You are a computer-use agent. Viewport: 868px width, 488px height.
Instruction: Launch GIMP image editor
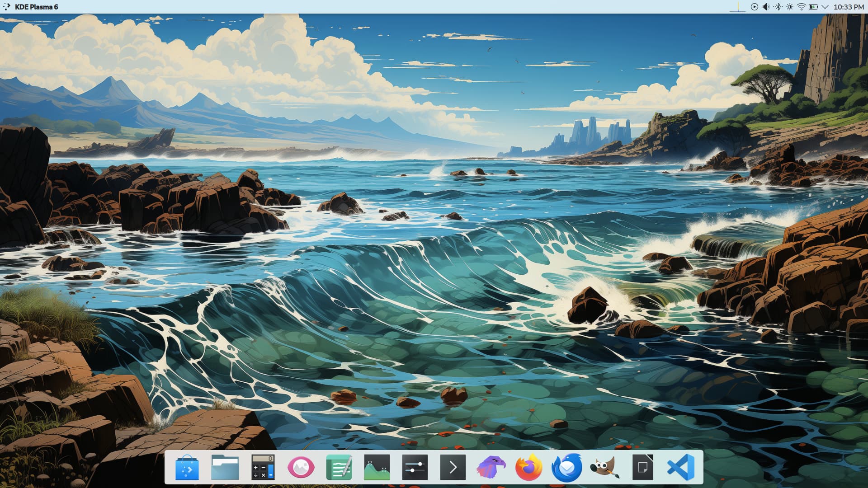[604, 467]
